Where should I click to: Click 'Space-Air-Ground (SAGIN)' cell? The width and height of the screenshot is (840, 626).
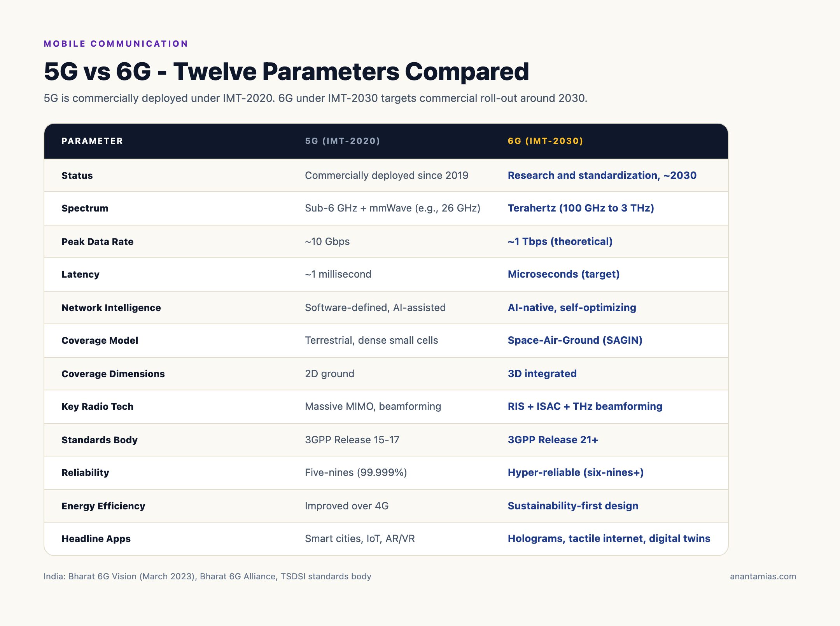[x=575, y=340]
